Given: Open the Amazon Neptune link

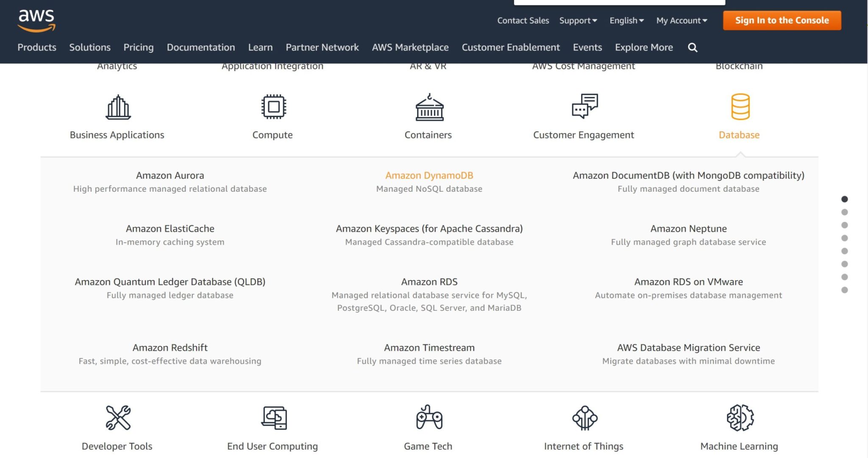Looking at the screenshot, I should pos(688,229).
